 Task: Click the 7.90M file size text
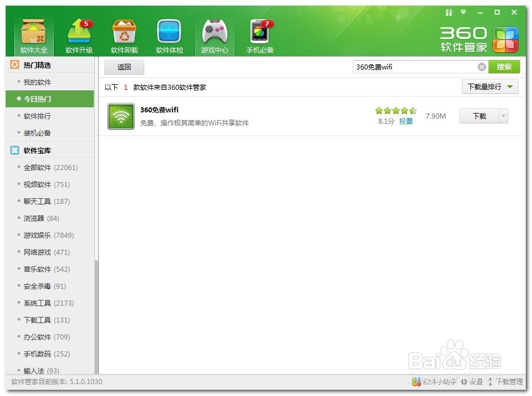pos(436,116)
